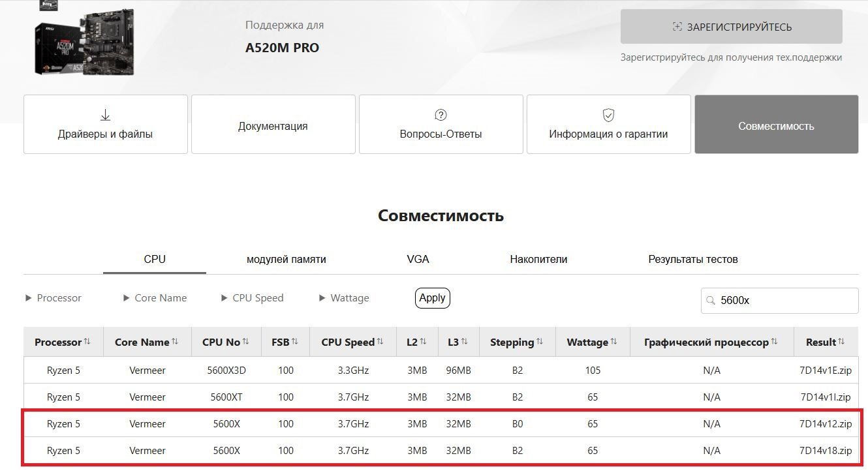Sort by Графический процессор column arrows
Viewport: 868px width, 471px height.
[775, 342]
